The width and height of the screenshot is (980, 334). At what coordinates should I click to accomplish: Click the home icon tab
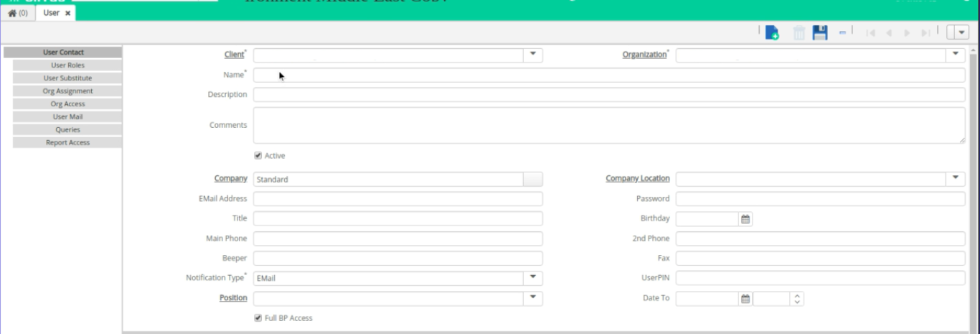(x=18, y=13)
